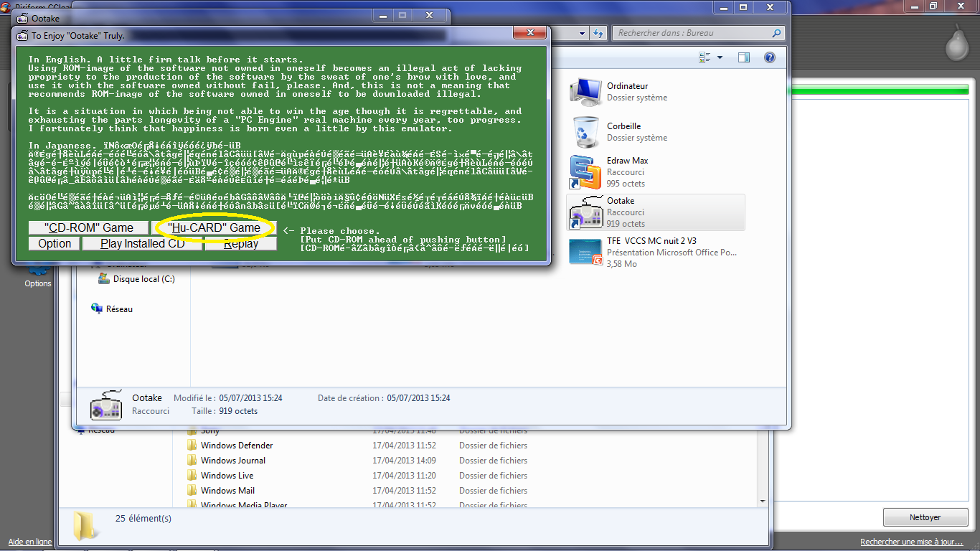Viewport: 980px width, 551px height.
Task: Select the TFE VCCS PowerPoint file icon
Action: coord(585,252)
